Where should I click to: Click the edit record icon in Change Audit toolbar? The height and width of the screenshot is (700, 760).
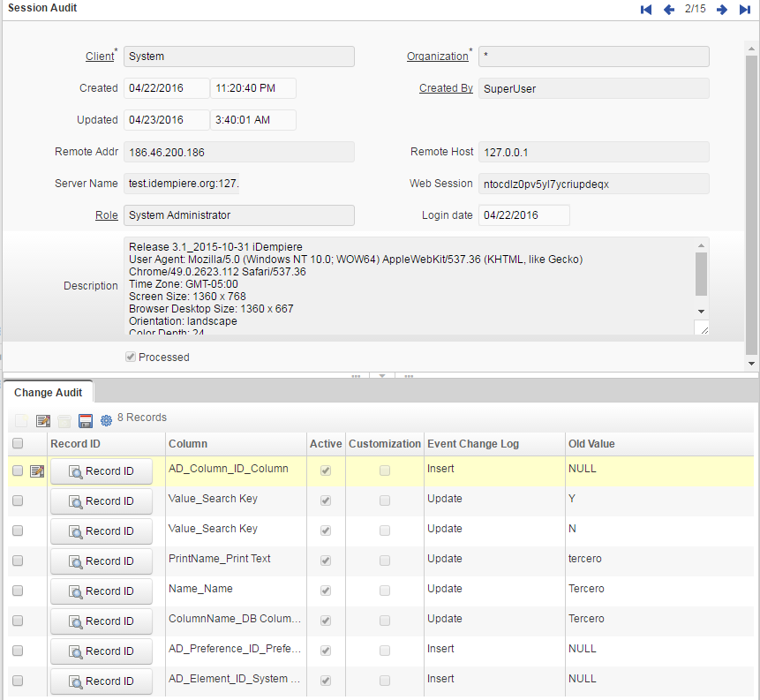(x=43, y=421)
